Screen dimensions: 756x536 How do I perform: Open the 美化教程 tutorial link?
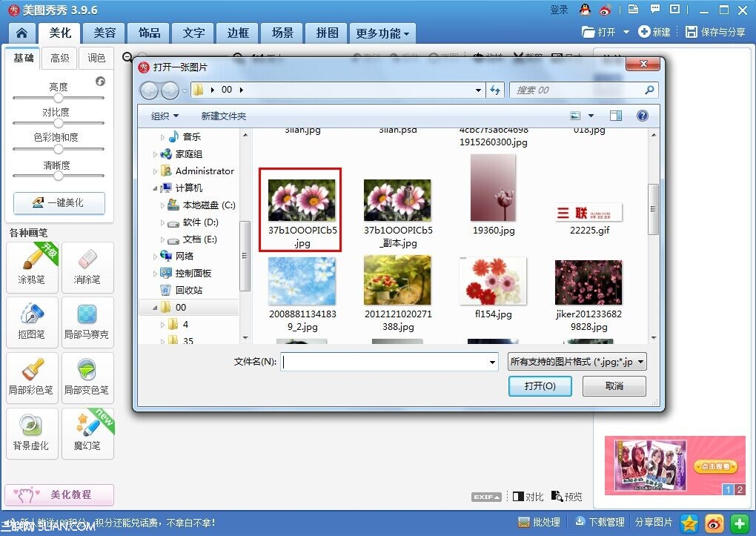point(59,495)
